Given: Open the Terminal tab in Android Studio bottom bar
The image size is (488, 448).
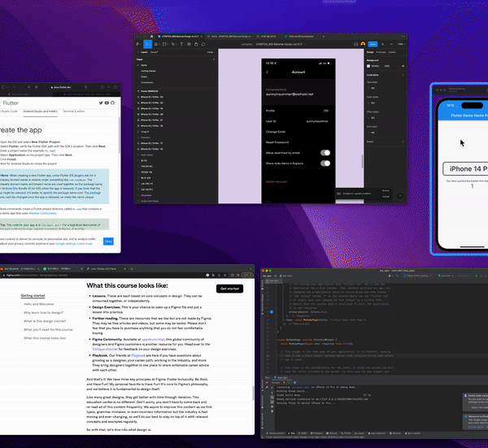Looking at the screenshot, I should click(x=332, y=433).
